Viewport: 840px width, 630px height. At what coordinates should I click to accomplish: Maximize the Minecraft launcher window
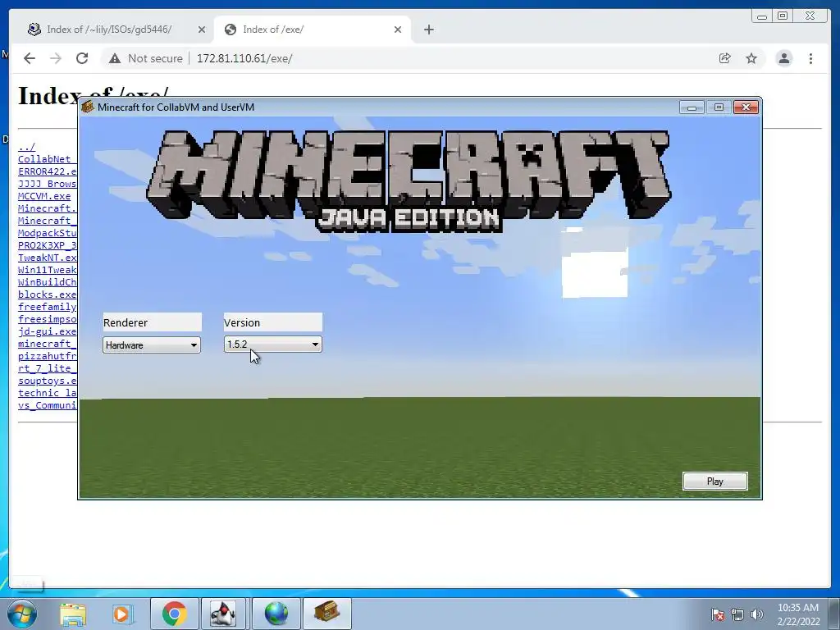(719, 107)
